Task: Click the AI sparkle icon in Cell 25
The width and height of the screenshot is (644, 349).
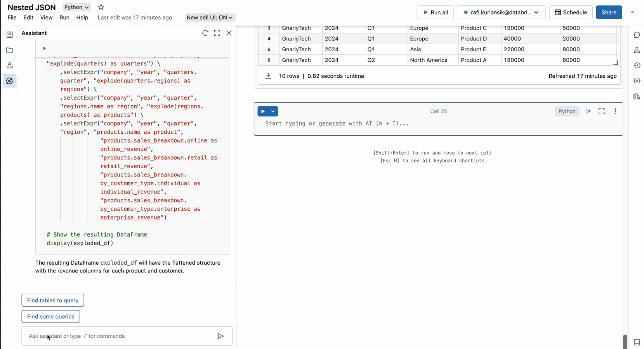Action: (588, 112)
